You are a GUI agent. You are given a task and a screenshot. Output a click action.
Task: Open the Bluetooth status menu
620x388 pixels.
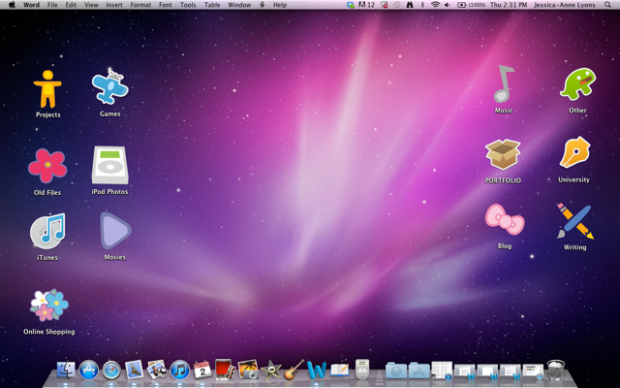422,5
